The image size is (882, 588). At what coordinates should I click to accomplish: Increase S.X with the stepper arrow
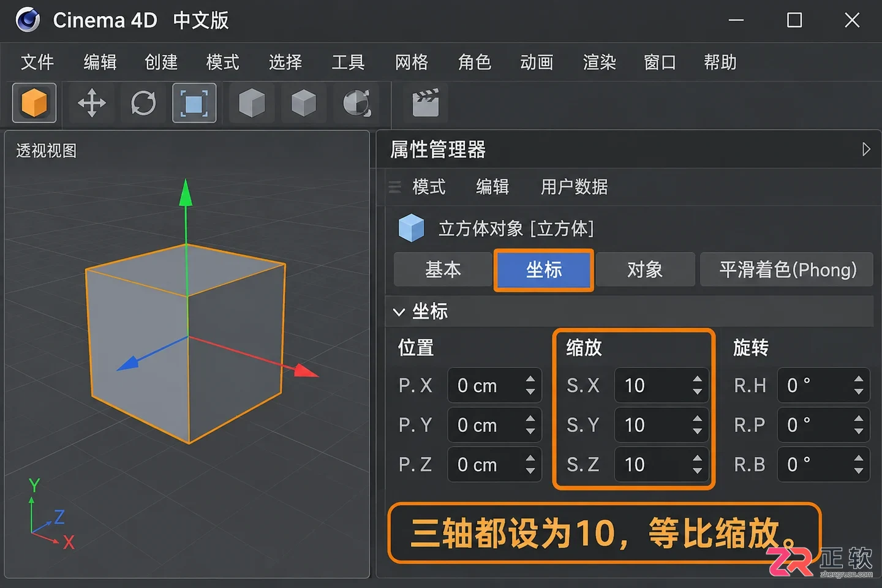tap(697, 379)
